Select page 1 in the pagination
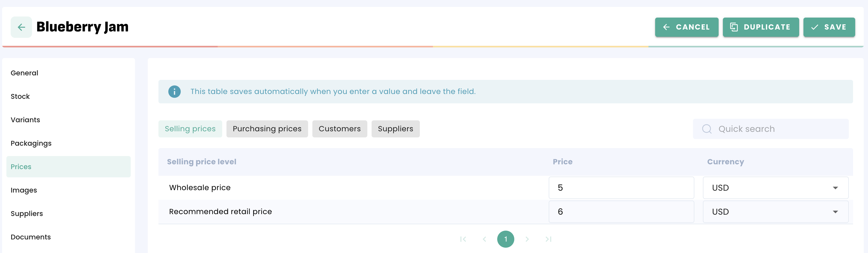Screen dimensions: 868x253 [x=505, y=239]
